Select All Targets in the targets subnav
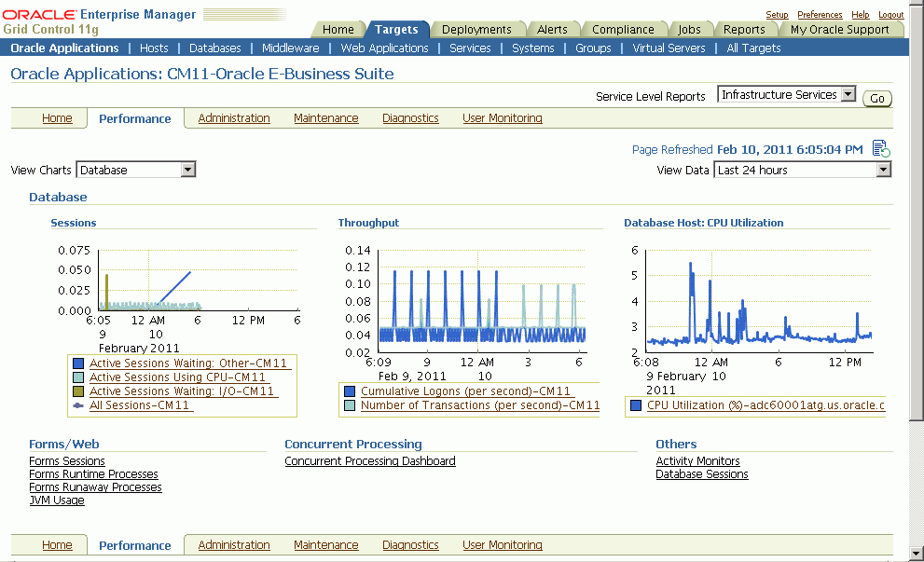 (753, 48)
